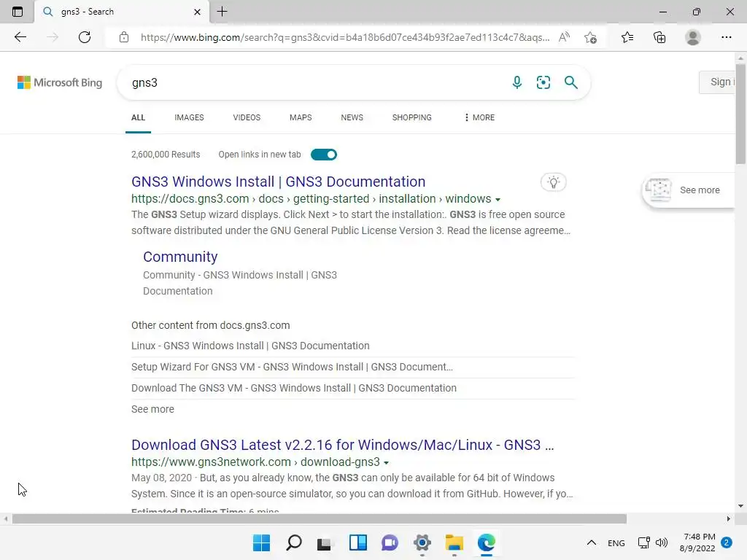Go back to the previous page

20,37
